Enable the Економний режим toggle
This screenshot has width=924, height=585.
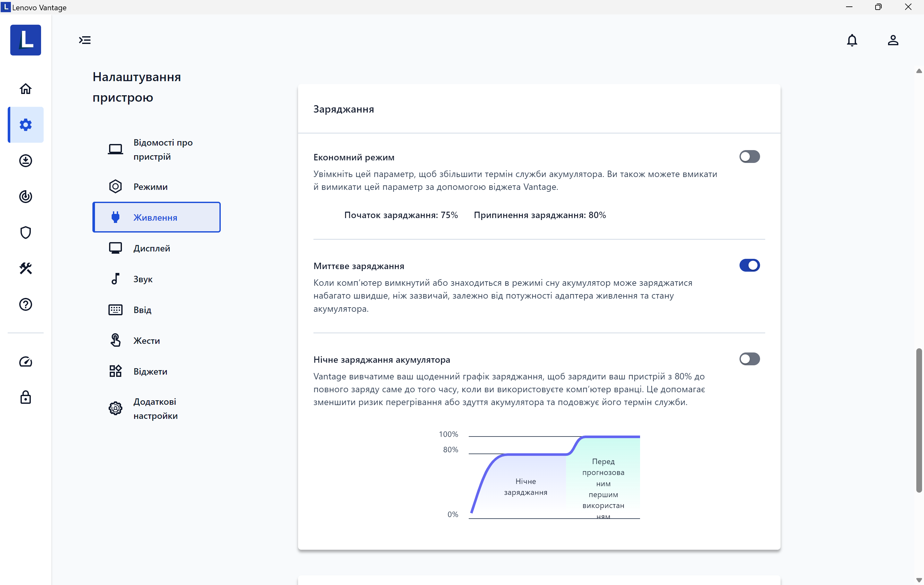[749, 157]
